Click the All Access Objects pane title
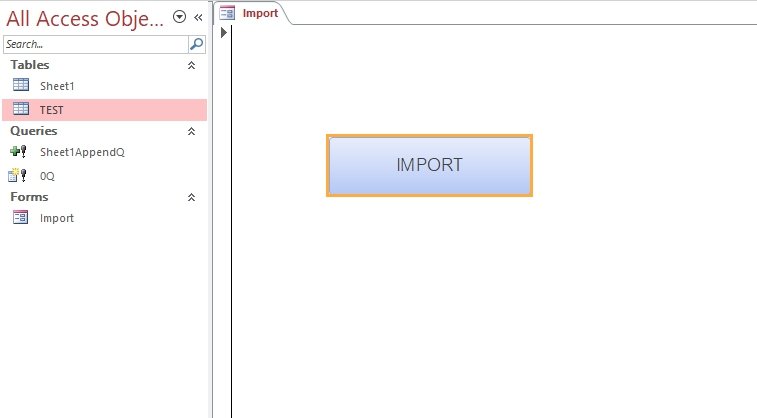This screenshot has height=418, width=757. click(85, 17)
